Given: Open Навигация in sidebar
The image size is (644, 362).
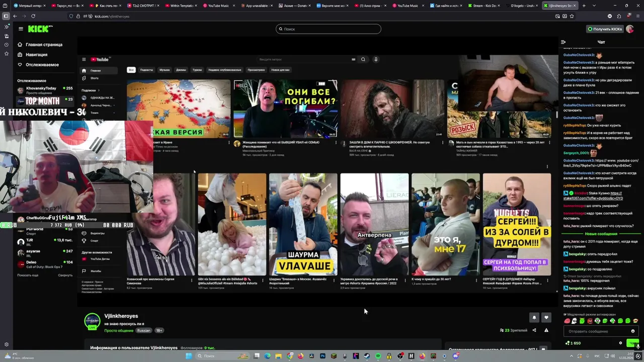Looking at the screenshot, I should (x=32, y=55).
